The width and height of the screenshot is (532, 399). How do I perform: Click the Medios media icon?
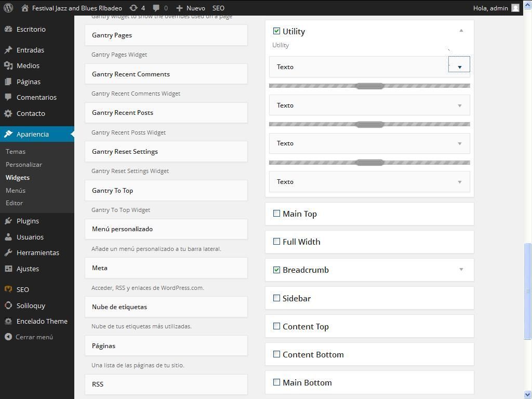pos(8,65)
